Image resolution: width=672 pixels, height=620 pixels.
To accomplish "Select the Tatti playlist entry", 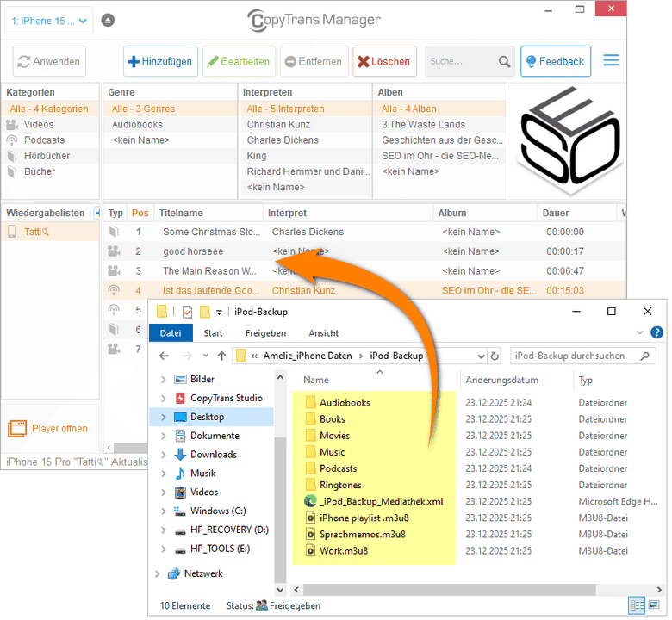I will pos(36,232).
